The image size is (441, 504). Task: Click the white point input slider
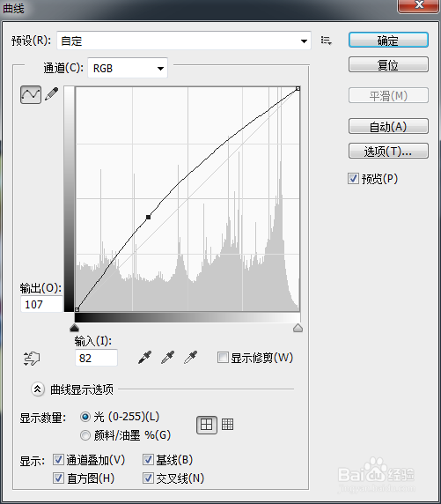click(x=298, y=328)
